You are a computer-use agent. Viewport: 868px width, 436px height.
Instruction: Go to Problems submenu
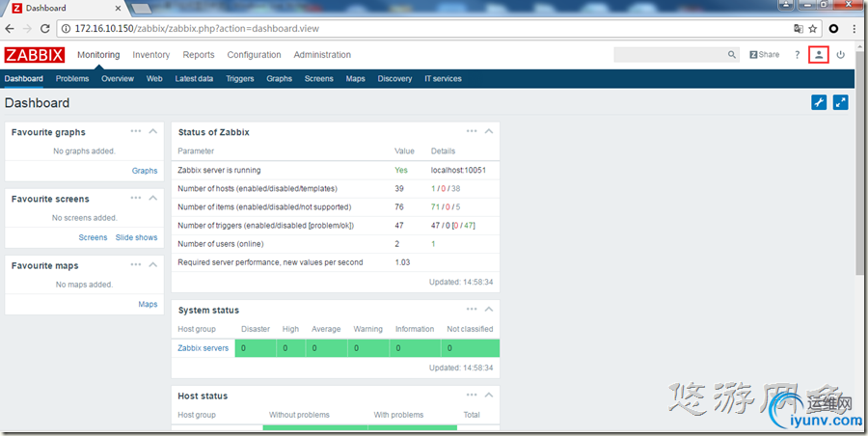coord(72,79)
